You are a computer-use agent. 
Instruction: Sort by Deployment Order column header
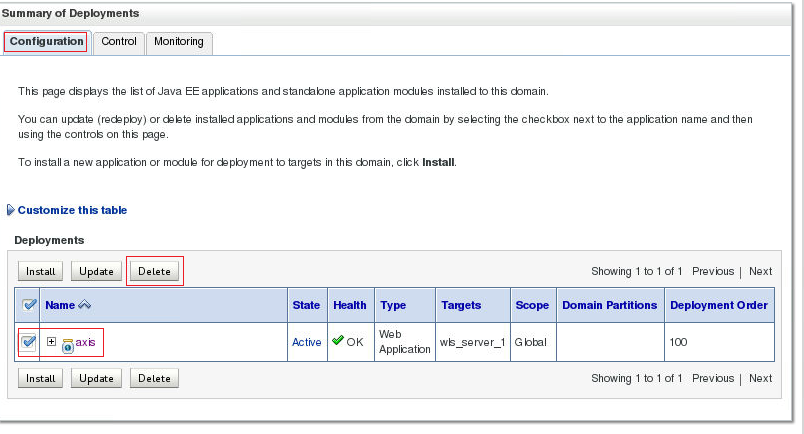[x=719, y=305]
